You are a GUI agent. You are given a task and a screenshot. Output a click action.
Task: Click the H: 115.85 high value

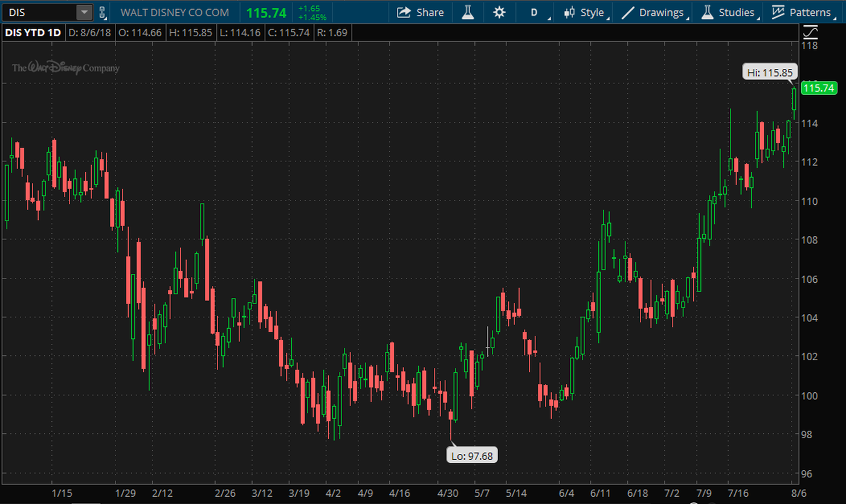(x=190, y=33)
